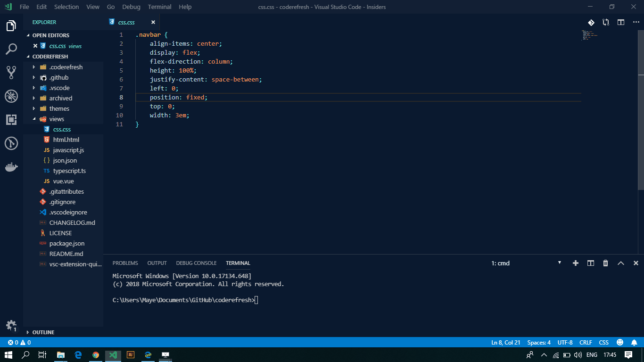
Task: Split the terminal panel
Action: [x=591, y=263]
